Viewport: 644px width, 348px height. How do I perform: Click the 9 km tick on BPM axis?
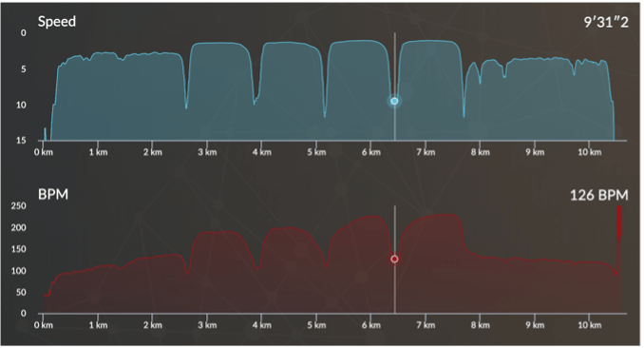pyautogui.click(x=535, y=325)
